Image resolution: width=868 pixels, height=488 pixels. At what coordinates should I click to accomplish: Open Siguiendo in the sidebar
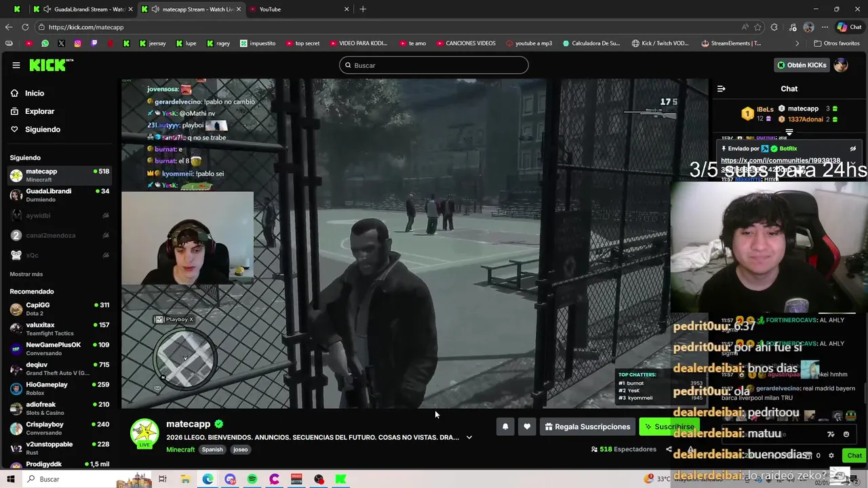tap(43, 129)
